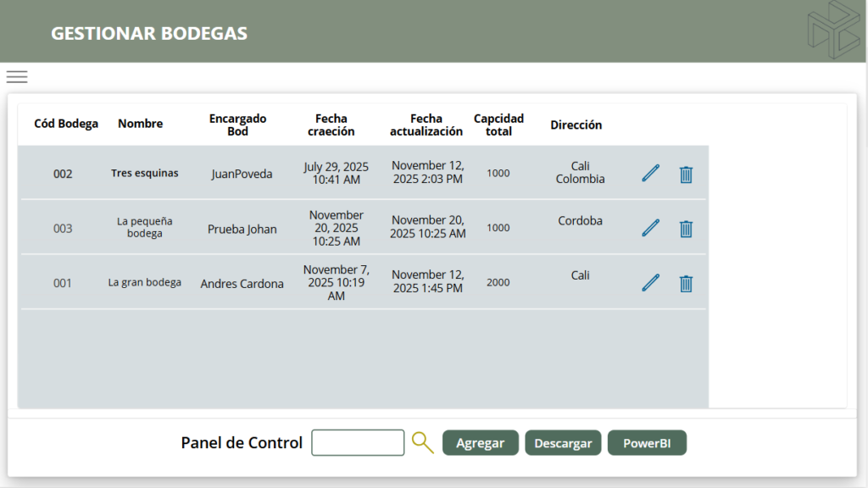Screen dimensions: 868x488
Task: Delete the Tres esquinas bodega row
Action: point(686,175)
